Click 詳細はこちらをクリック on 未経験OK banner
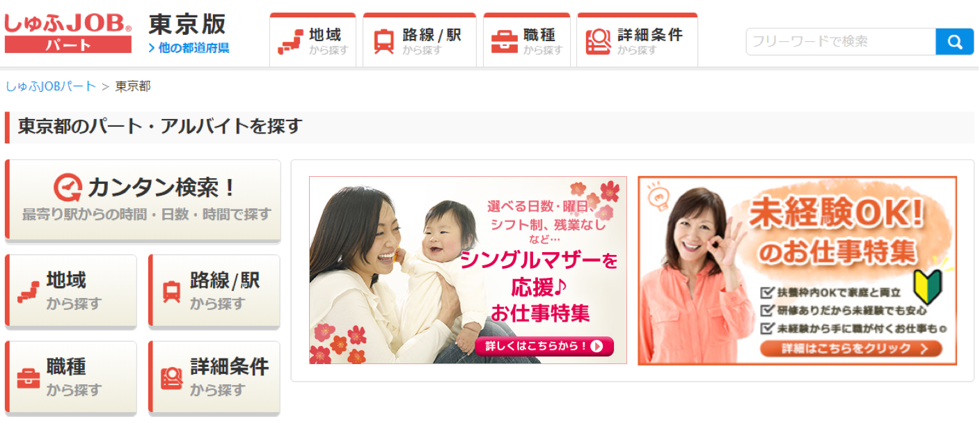Viewport: 980px width, 424px height. [851, 349]
